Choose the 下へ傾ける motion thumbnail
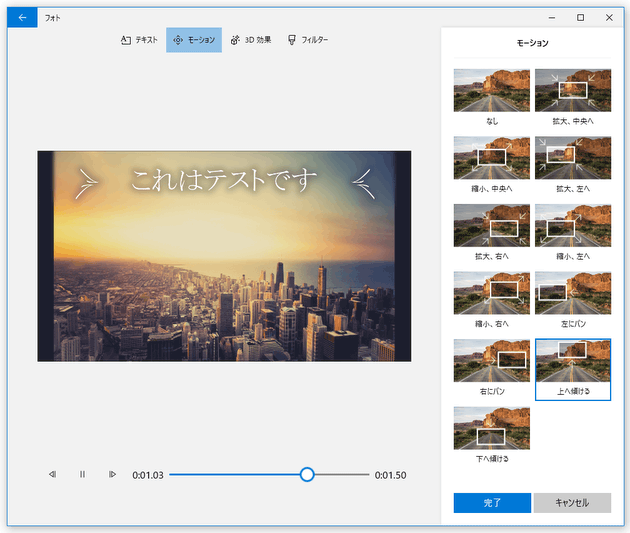 (x=492, y=427)
